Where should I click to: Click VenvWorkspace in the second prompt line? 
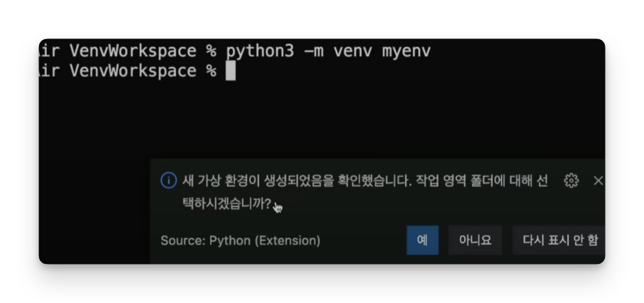[x=133, y=71]
